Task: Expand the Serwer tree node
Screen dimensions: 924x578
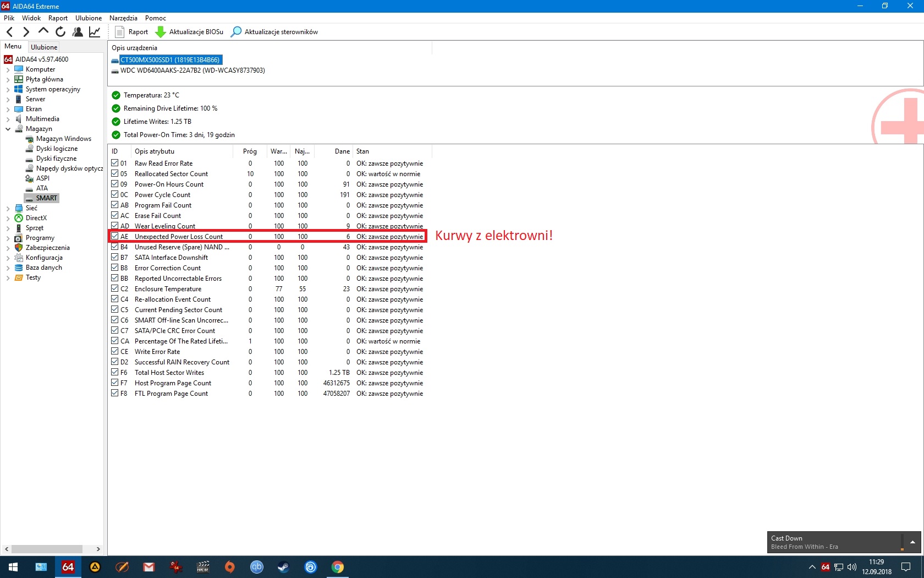Action: point(8,99)
